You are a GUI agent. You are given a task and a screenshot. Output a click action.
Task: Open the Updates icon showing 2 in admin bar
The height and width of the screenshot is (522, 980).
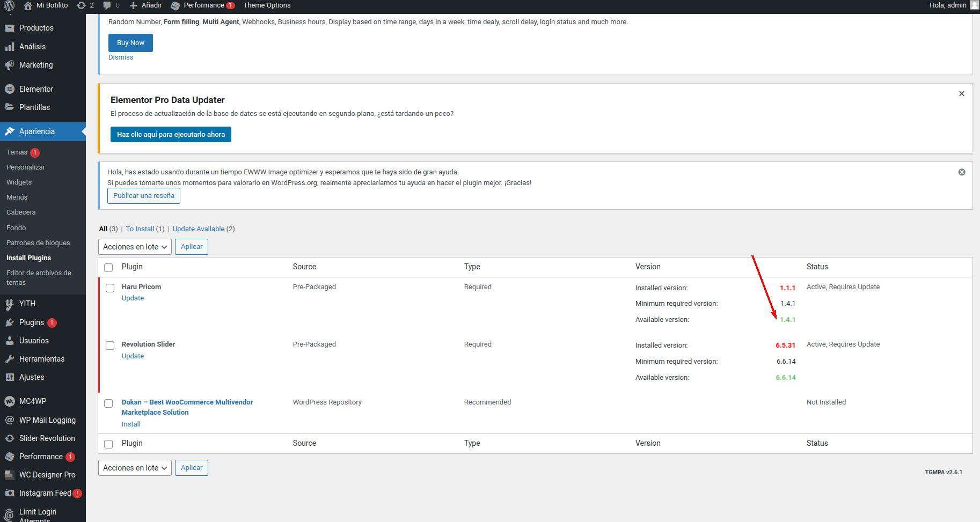[x=85, y=5]
